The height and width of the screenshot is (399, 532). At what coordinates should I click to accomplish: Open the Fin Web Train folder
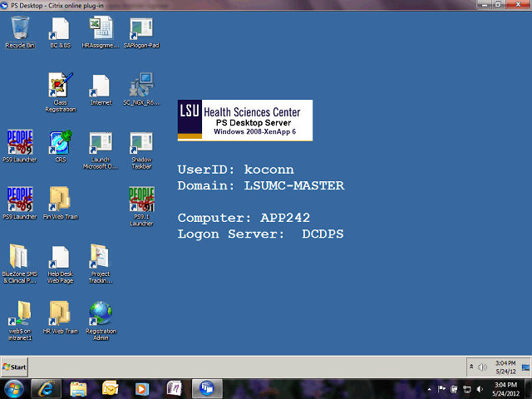click(x=61, y=203)
